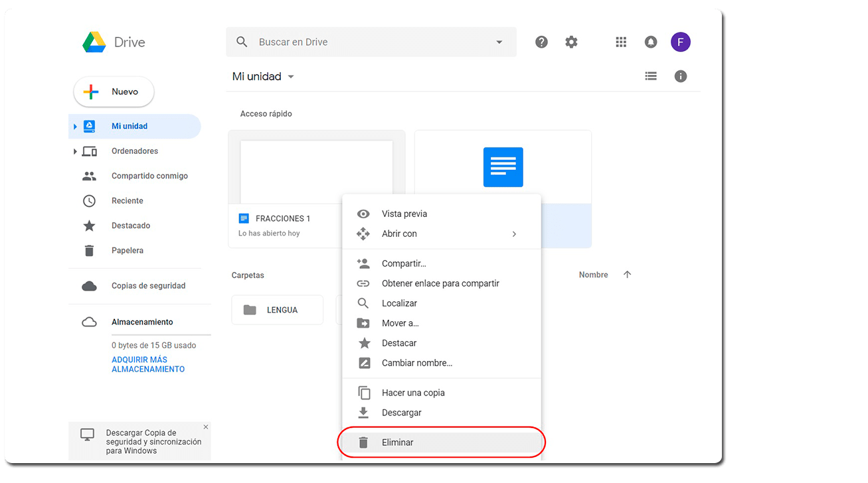Click the Buscar en Drive search field
This screenshot has height=483, width=868.
click(371, 42)
